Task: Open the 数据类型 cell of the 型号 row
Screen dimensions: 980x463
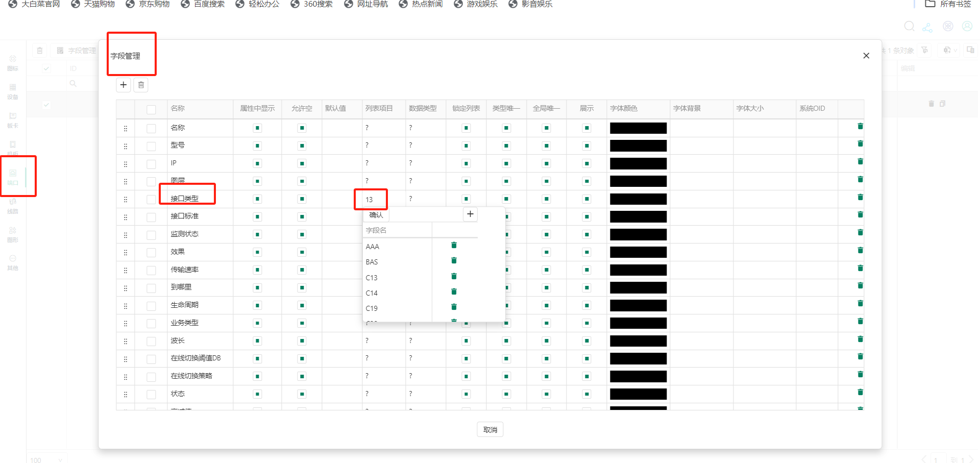Action: coord(426,145)
